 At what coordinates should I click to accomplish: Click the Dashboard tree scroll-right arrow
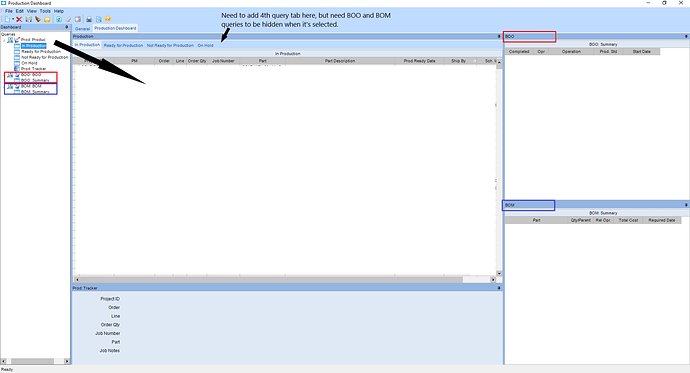tap(67, 361)
